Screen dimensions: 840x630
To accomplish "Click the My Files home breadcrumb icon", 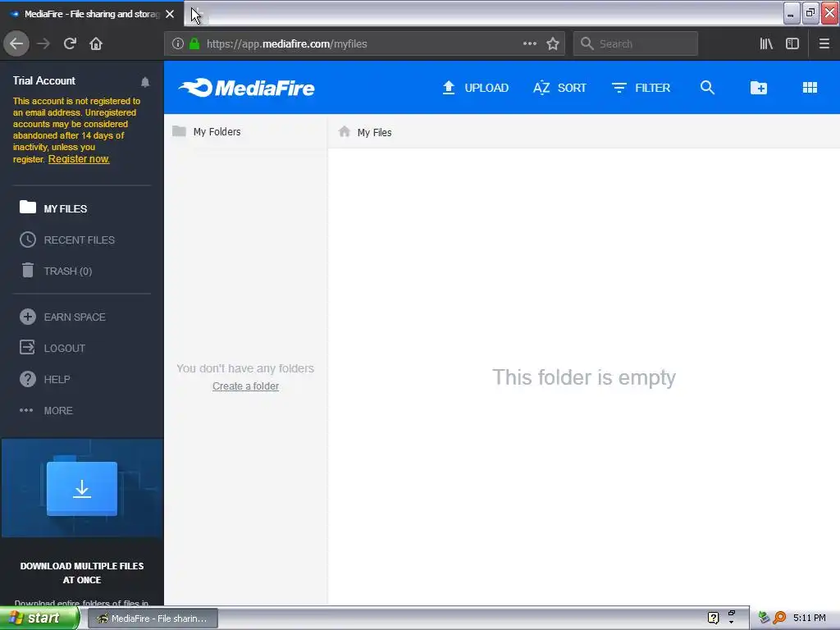I will (344, 132).
